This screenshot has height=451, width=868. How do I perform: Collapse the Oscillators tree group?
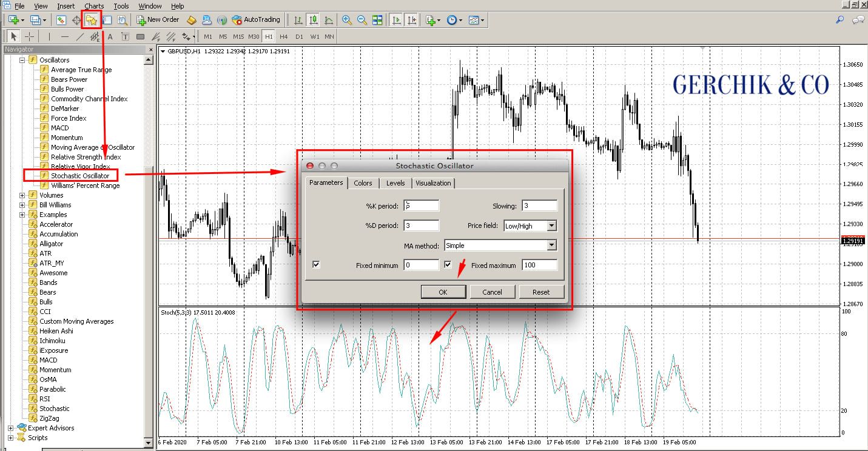(x=22, y=59)
